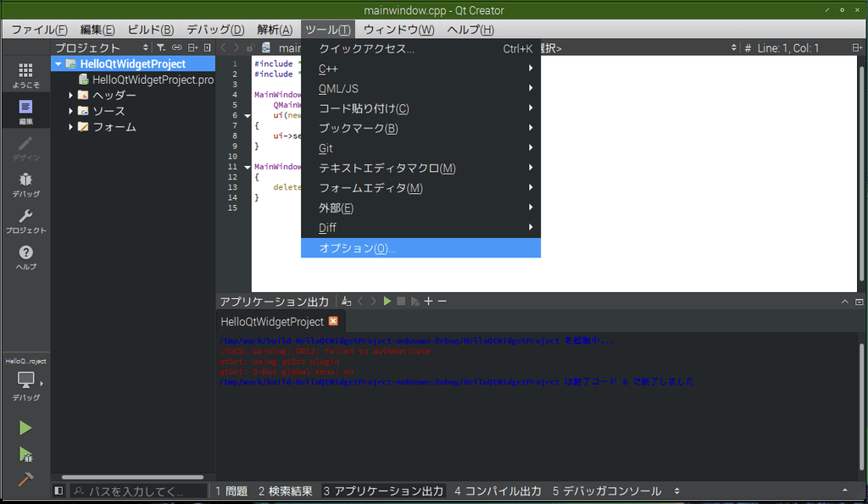Image resolution: width=868 pixels, height=504 pixels.
Task: Split the editor with the top-right icon
Action: click(857, 48)
